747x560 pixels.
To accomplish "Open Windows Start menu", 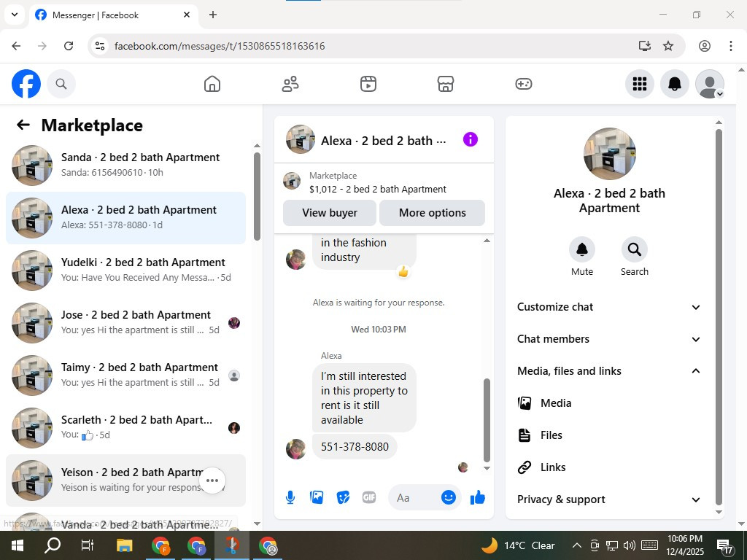I will pyautogui.click(x=18, y=545).
